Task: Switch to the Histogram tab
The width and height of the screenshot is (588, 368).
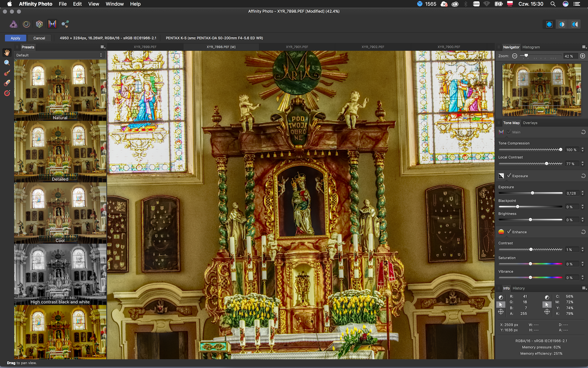Action: (x=531, y=47)
